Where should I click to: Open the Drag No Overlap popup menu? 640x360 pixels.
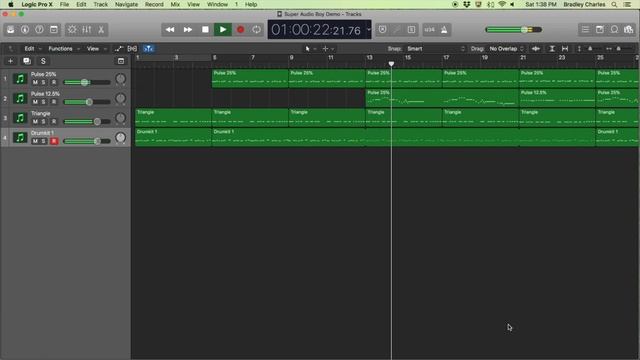(506, 49)
